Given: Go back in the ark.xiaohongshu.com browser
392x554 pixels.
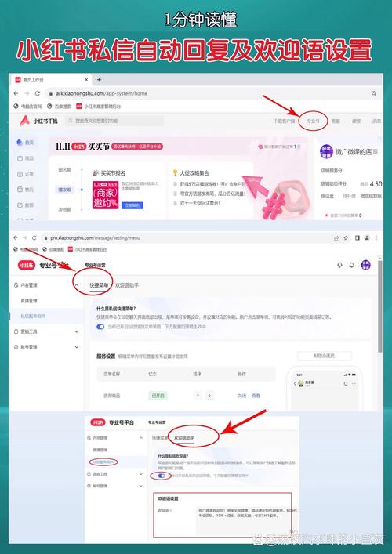Looking at the screenshot, I should pos(16,93).
